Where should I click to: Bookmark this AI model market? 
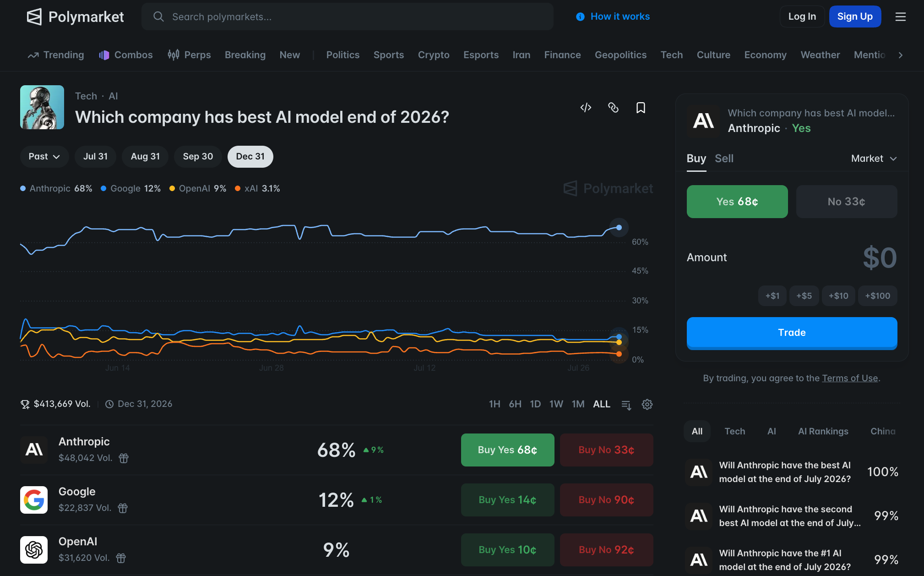[x=641, y=108]
